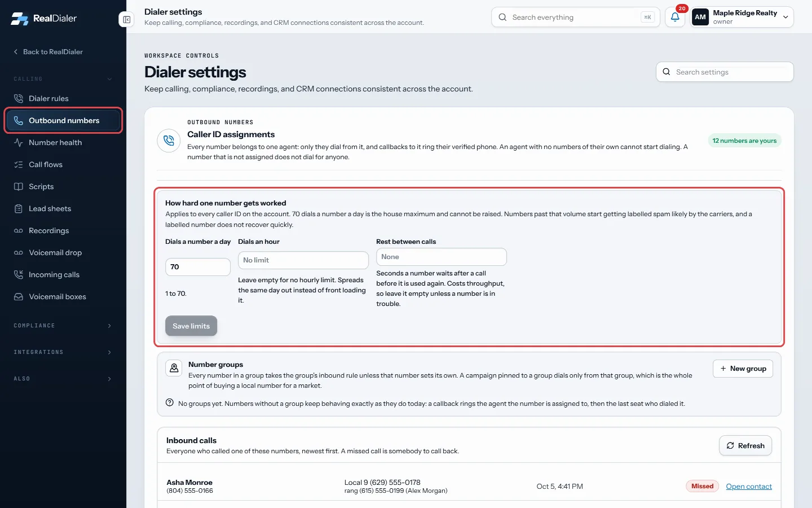Click the Number groups person icon
This screenshot has height=508, width=812.
tap(174, 369)
